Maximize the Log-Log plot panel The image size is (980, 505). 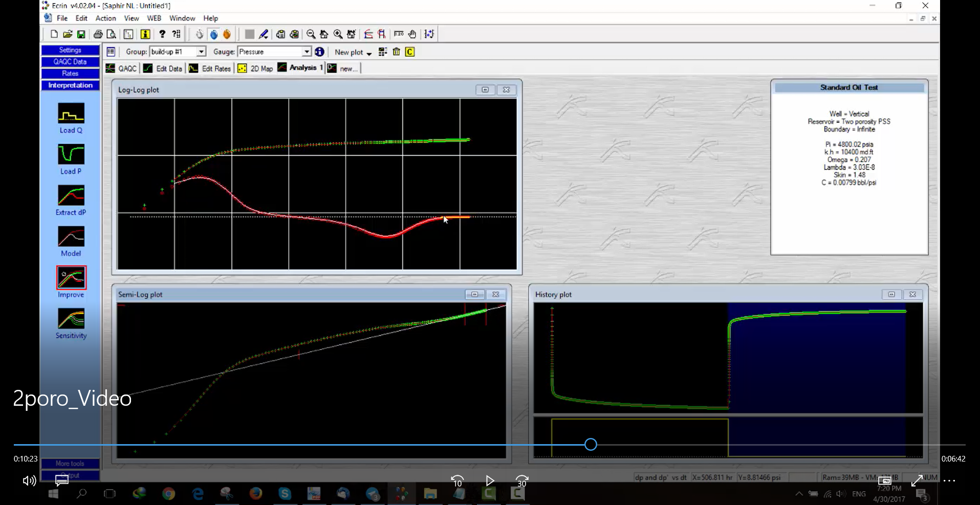coord(485,90)
